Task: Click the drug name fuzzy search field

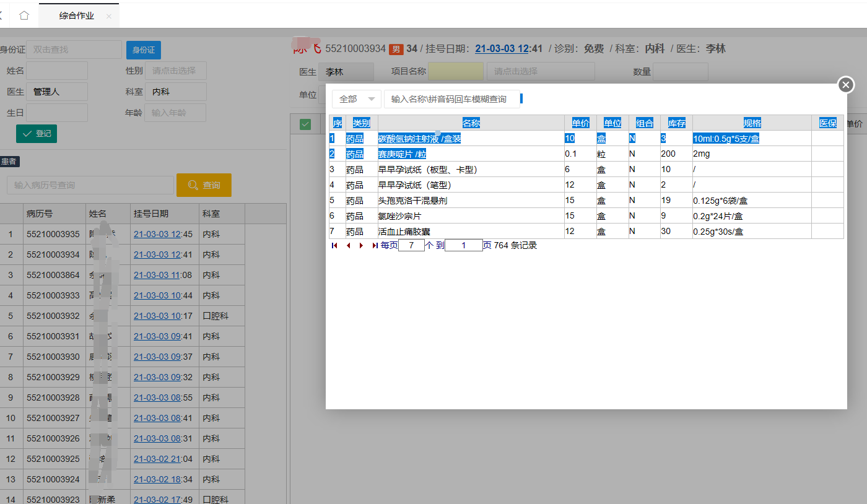Action: coord(451,99)
